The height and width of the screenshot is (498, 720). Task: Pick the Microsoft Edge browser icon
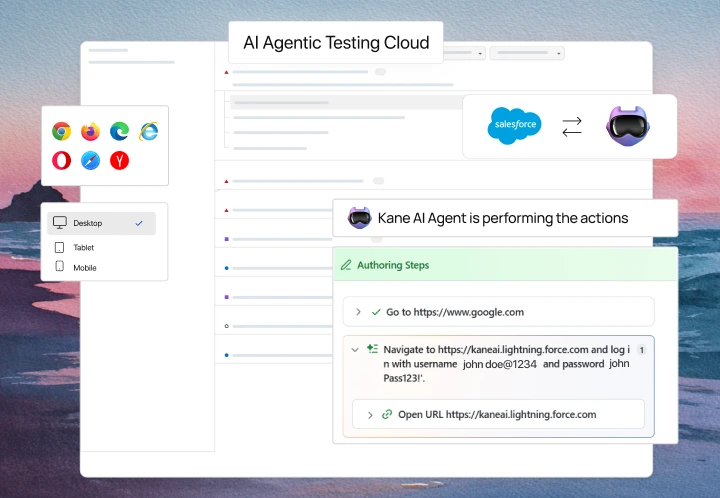(119, 131)
